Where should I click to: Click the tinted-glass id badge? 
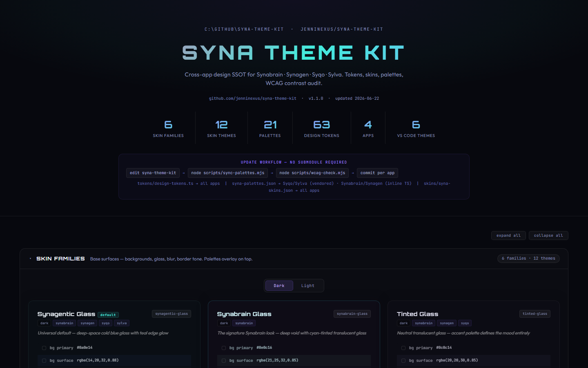[x=535, y=314]
